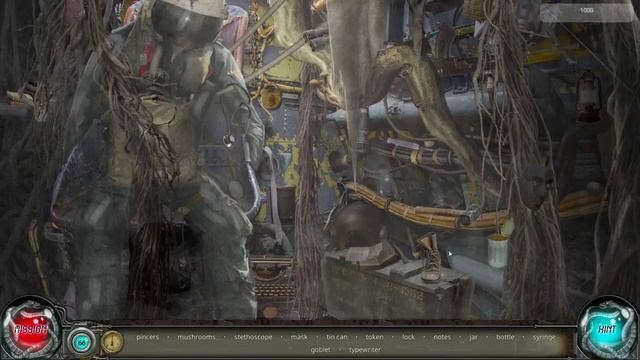
Task: Select 'mask' in the item list
Action: click(299, 337)
